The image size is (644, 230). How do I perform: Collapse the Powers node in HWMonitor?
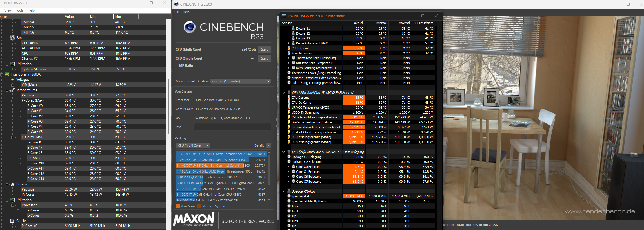(7, 184)
